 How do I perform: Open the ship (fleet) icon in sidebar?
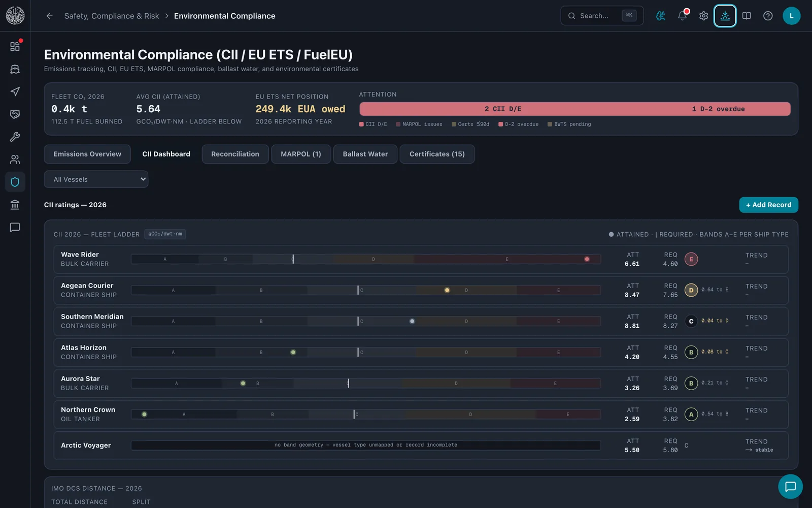pos(15,69)
